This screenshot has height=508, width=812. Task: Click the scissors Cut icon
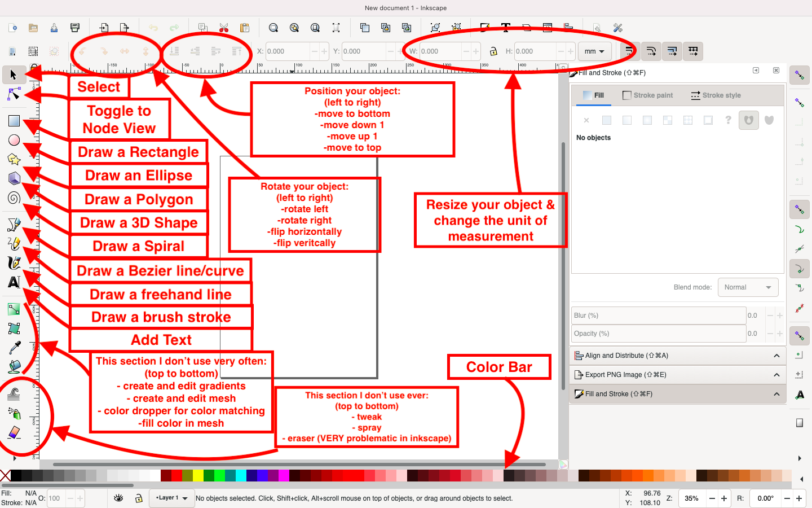[x=224, y=28]
